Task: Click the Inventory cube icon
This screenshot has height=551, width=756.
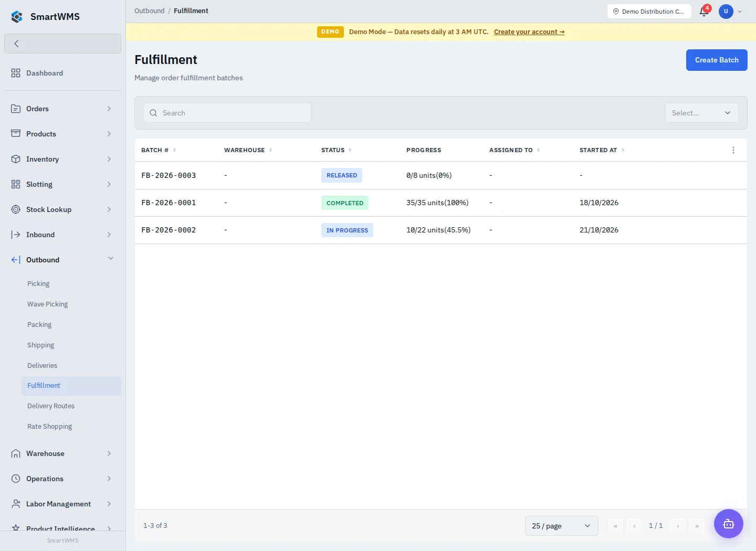Action: pos(16,159)
